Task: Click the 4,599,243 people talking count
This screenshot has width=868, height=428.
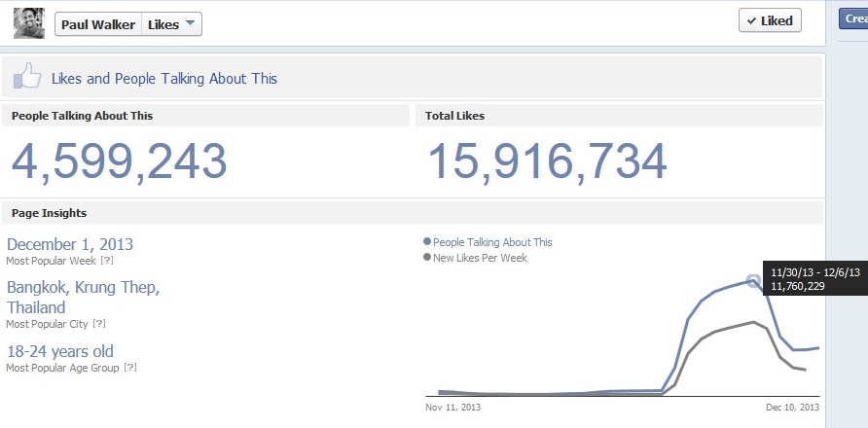Action: (x=119, y=161)
